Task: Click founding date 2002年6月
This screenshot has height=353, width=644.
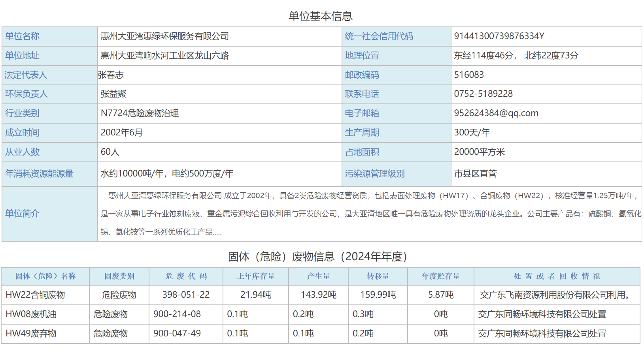Action: [x=121, y=133]
